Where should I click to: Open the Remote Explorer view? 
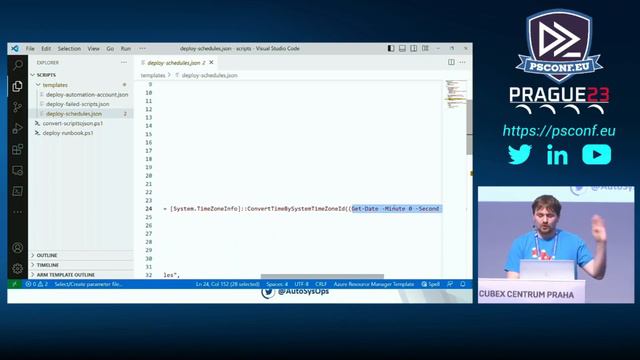click(18, 170)
